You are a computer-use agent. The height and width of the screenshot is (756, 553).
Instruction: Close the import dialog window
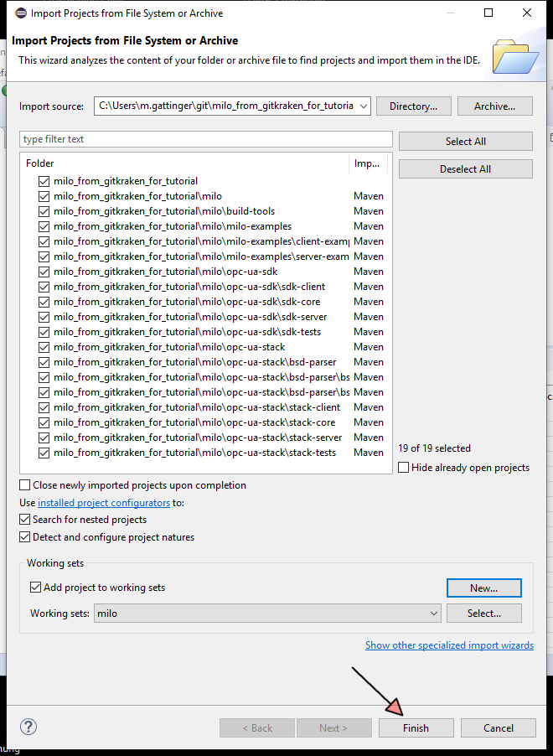click(527, 13)
